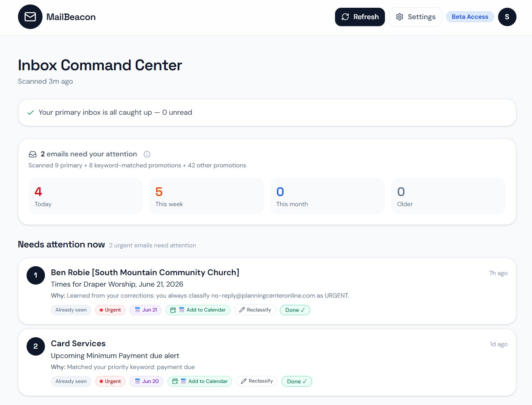Add Card Services payment to Calendar

(200, 381)
